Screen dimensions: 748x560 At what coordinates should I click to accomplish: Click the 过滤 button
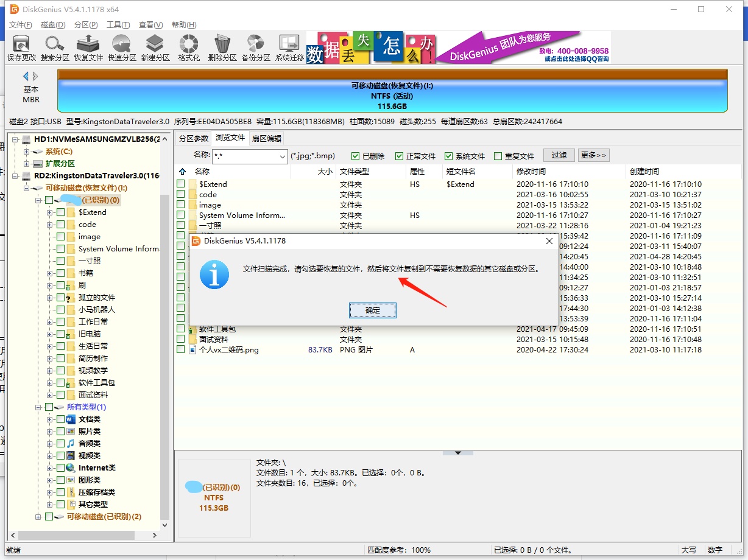tap(559, 155)
